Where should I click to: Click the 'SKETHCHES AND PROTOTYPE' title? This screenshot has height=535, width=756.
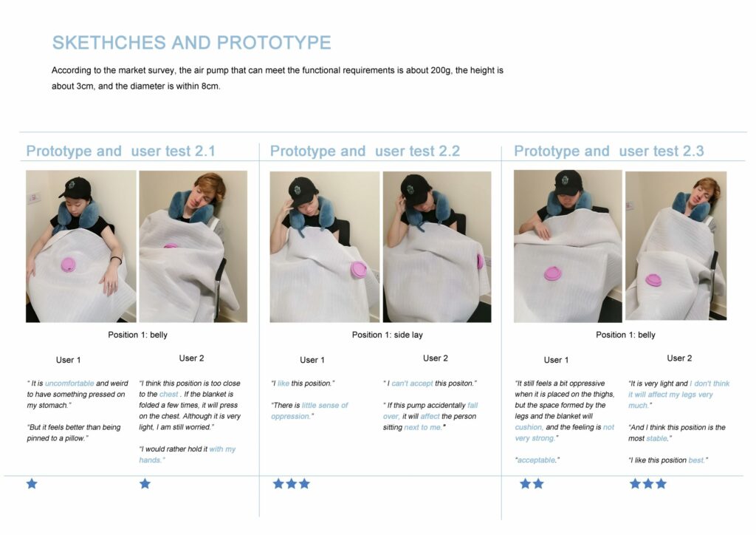tap(191, 42)
